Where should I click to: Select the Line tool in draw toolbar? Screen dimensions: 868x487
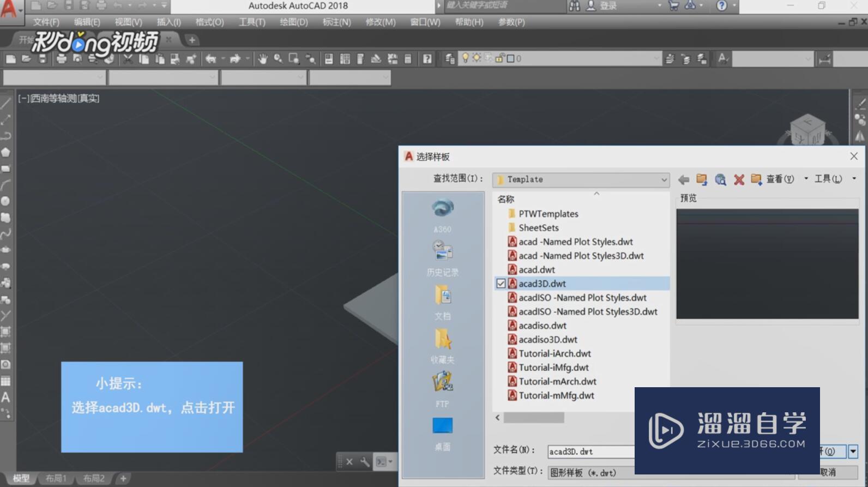click(6, 103)
